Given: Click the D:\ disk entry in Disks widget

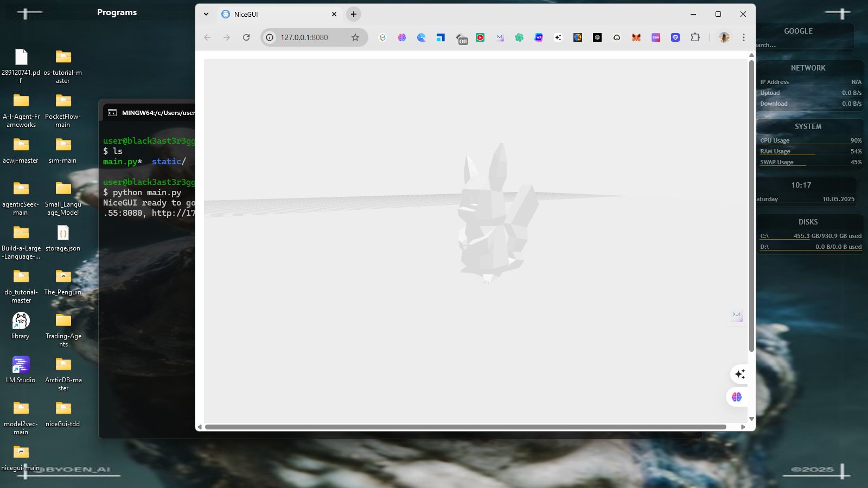Looking at the screenshot, I should (x=810, y=247).
